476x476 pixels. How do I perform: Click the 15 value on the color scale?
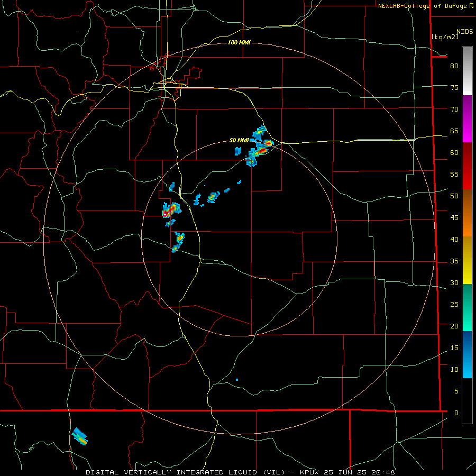[454, 348]
